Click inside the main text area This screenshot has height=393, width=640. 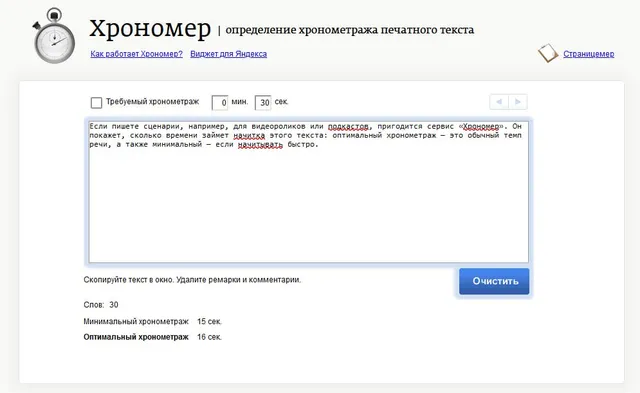(309, 192)
